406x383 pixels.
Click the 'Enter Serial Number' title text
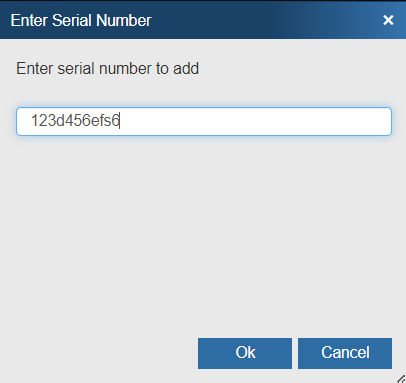click(x=81, y=20)
